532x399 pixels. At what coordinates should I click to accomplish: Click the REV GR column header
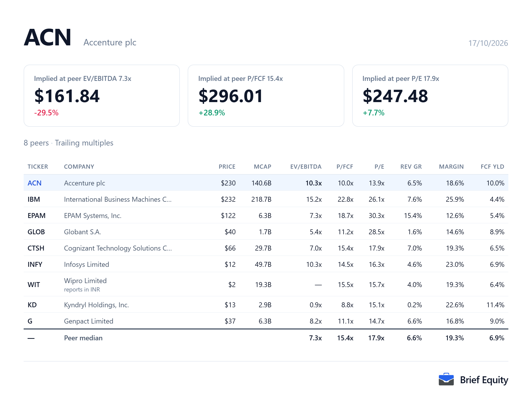[x=411, y=167]
